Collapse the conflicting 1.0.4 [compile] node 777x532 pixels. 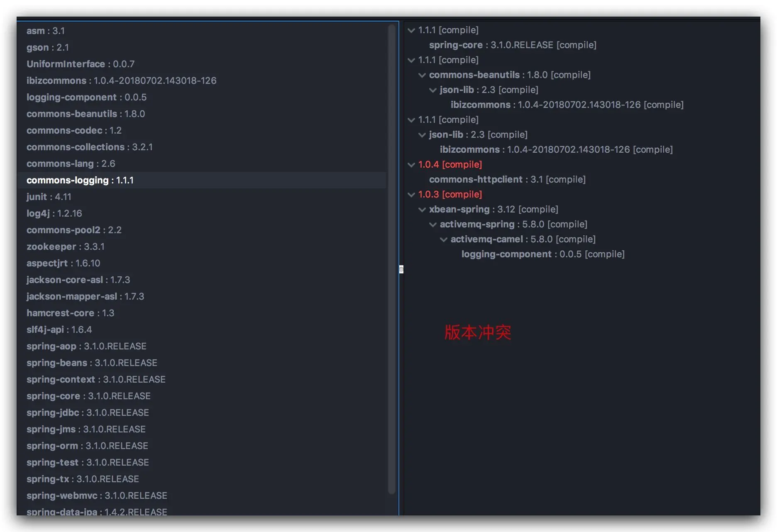point(411,164)
